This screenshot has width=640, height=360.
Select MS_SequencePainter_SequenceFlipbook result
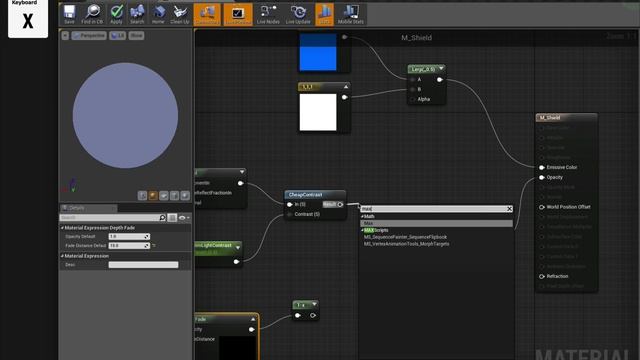coord(405,237)
